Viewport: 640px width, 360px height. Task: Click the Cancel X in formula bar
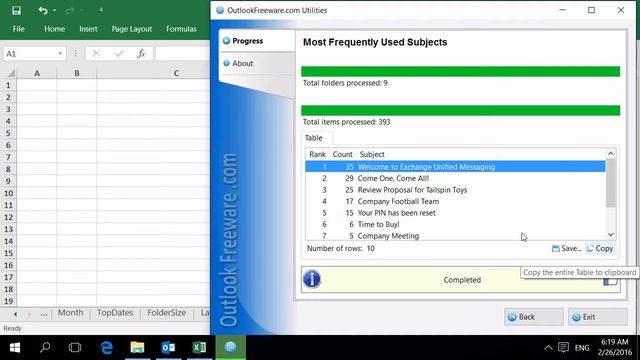(x=96, y=53)
